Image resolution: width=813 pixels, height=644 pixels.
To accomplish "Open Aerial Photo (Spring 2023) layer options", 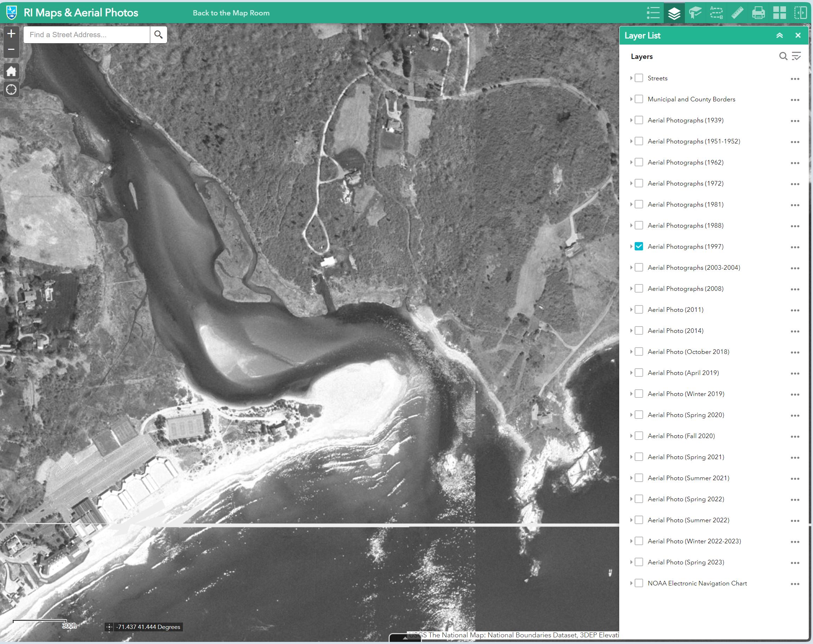I will click(795, 563).
